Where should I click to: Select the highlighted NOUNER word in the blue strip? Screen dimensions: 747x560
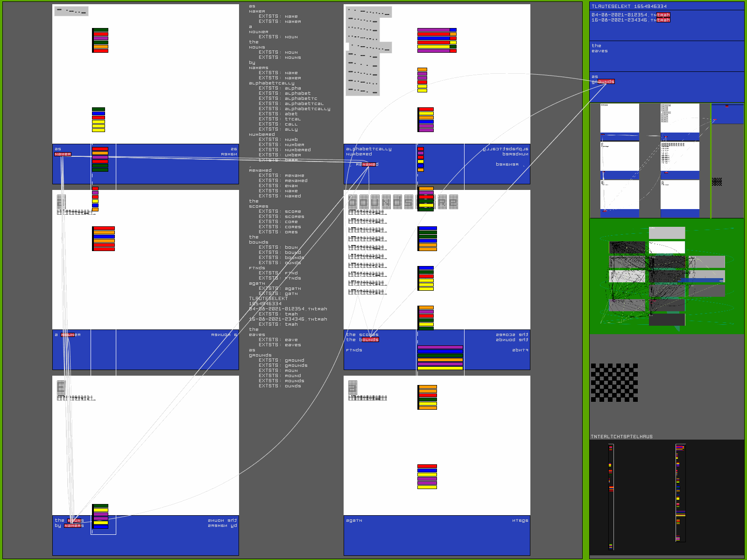68,335
